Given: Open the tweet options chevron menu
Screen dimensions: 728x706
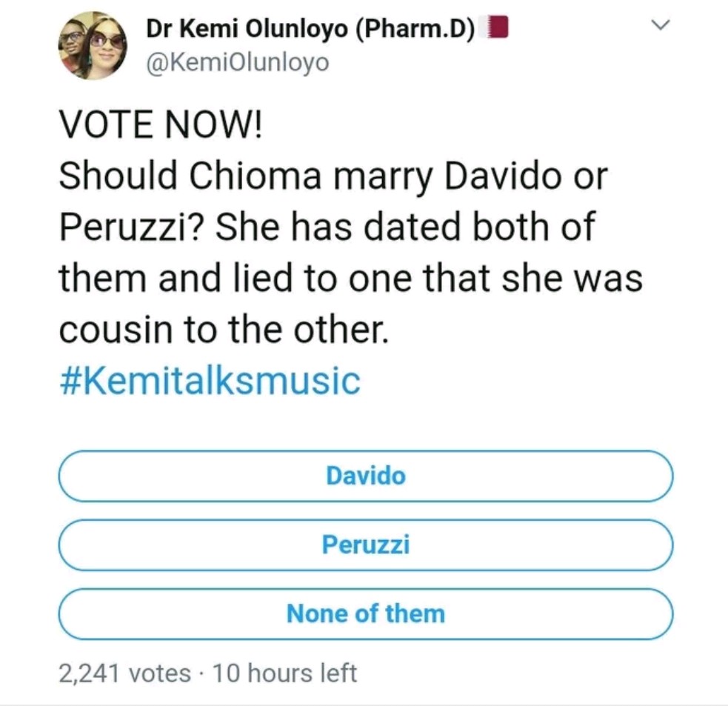Looking at the screenshot, I should tap(659, 26).
